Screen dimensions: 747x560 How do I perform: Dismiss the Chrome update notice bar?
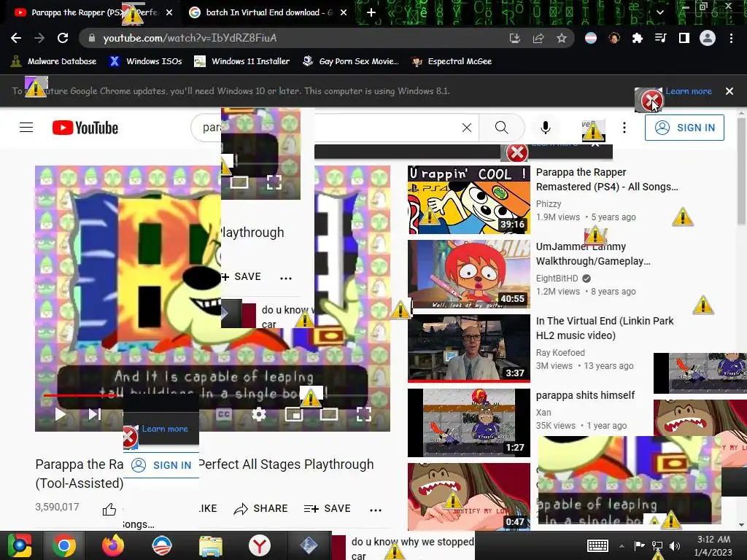(729, 91)
